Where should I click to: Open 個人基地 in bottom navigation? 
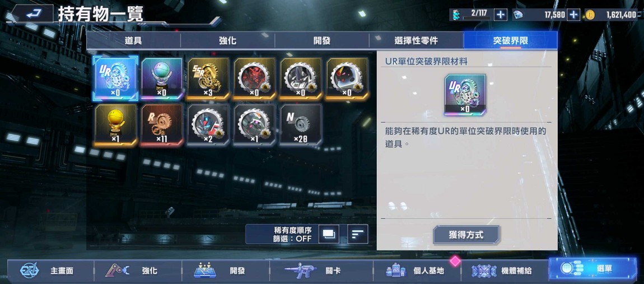417,271
